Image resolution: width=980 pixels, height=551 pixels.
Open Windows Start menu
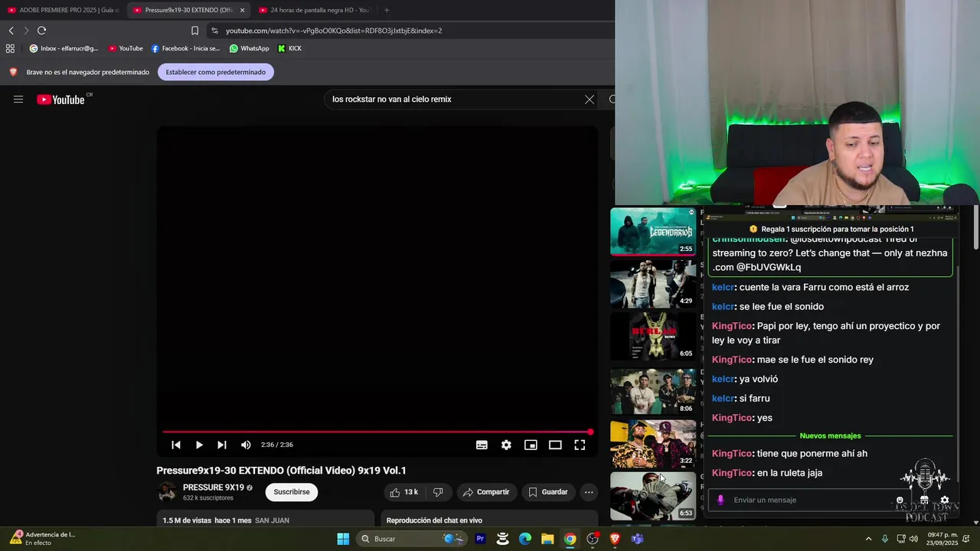click(343, 539)
